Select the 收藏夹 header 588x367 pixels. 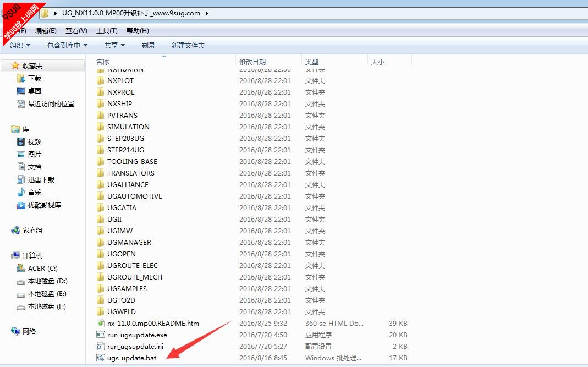42,65
